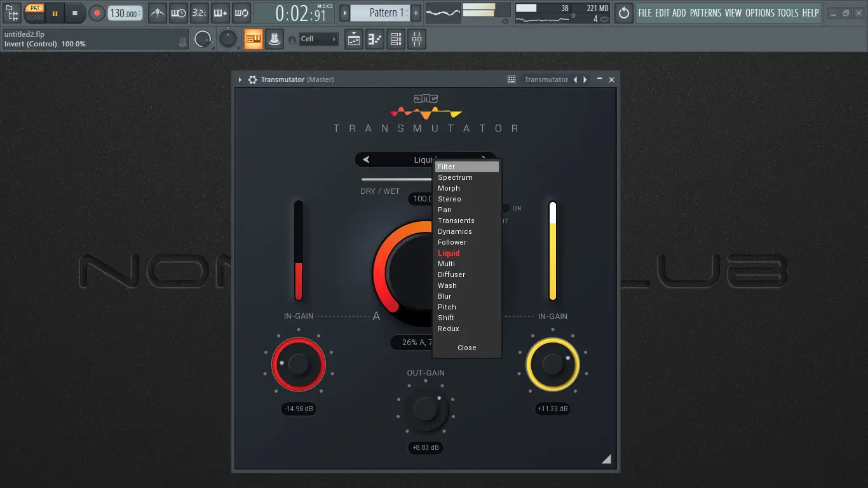Choose Stereo from the mode list
The image size is (868, 488).
point(467,199)
